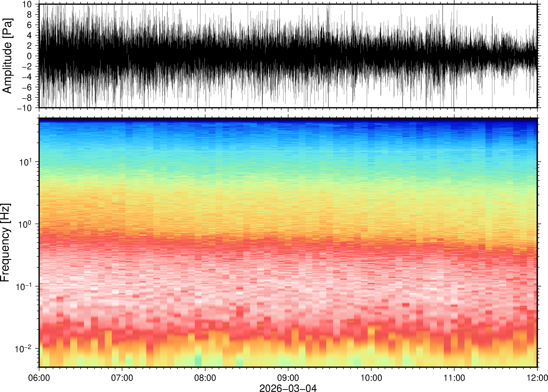Image resolution: width=548 pixels, height=392 pixels.
Task: Click the 10⁻¹ frequency tick label
Action: point(23,286)
